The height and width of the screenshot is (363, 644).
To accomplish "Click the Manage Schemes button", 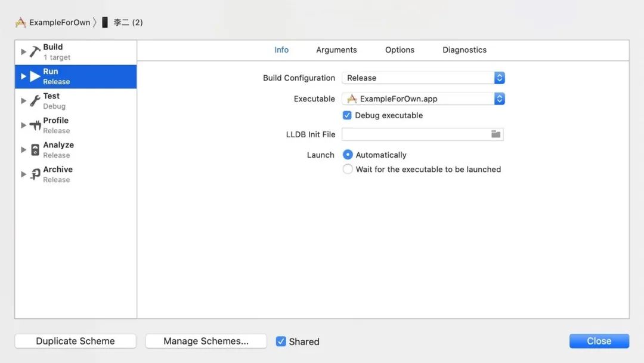I will 206,341.
